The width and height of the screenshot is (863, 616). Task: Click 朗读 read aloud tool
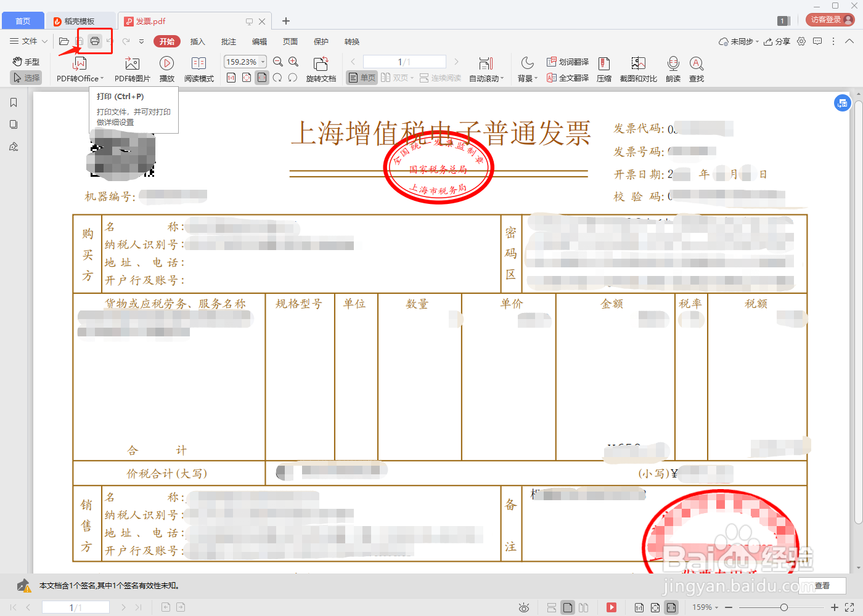click(x=673, y=70)
